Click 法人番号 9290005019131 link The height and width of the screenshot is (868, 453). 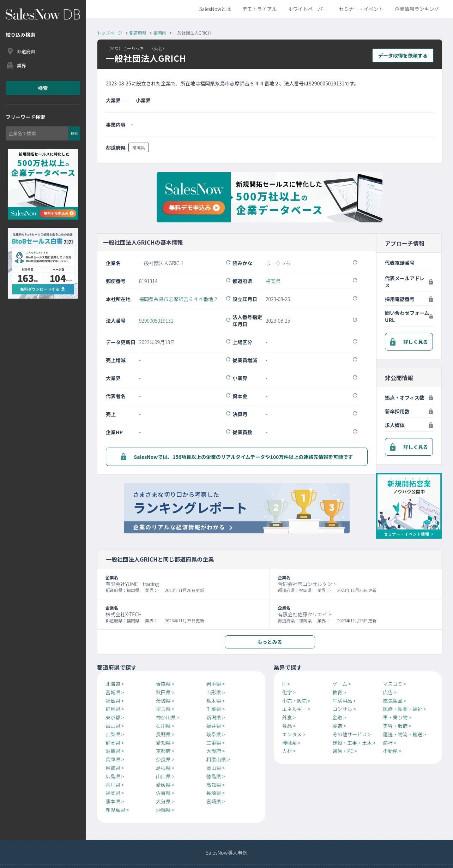156,321
